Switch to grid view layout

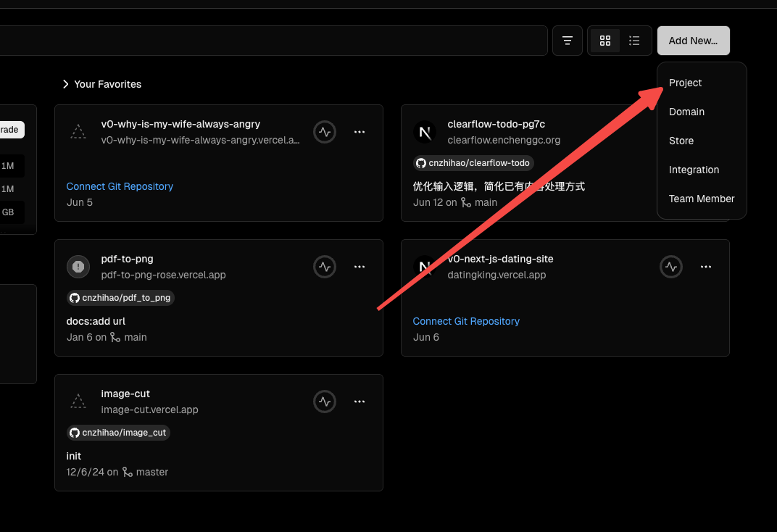point(605,41)
